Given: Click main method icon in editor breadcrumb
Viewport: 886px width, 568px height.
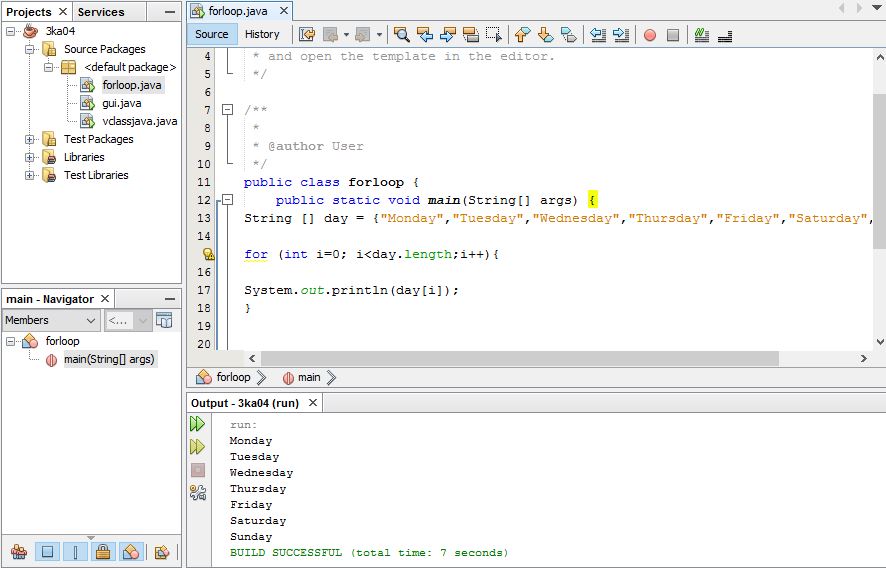Looking at the screenshot, I should click(288, 378).
